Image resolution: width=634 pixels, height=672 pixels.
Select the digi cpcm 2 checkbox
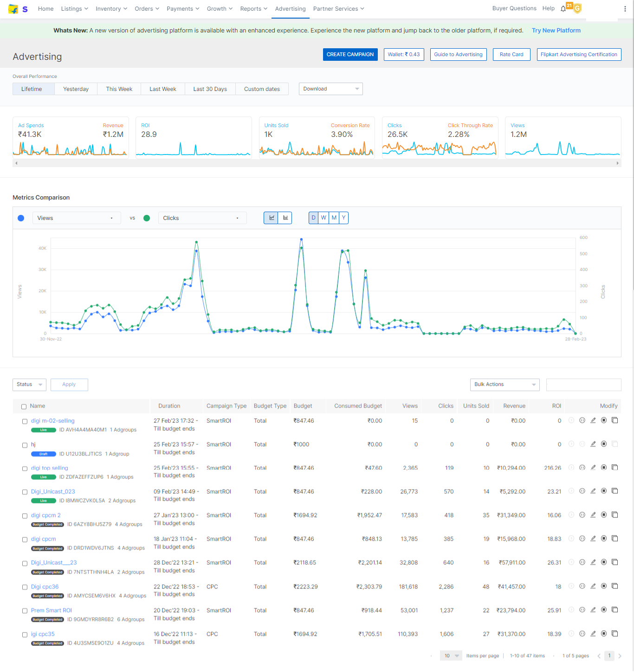pos(25,516)
